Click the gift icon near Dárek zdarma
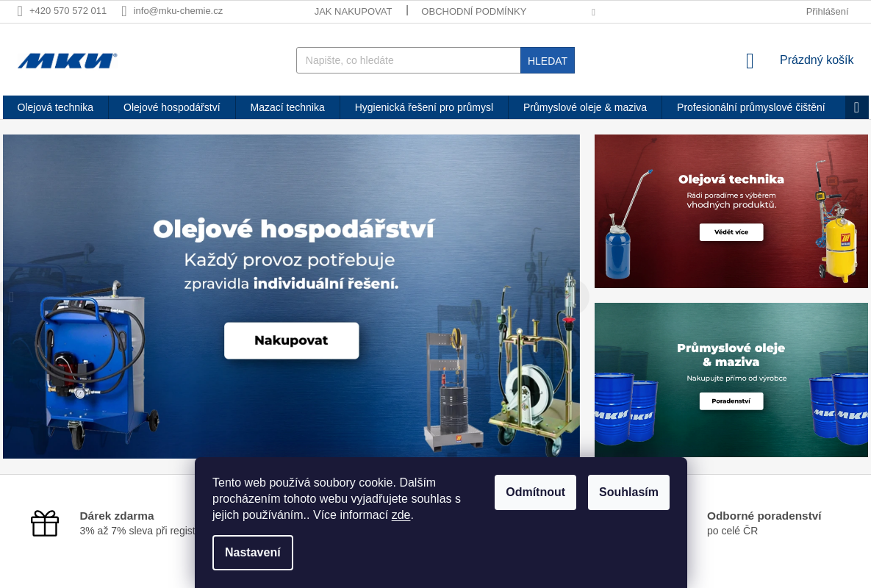882x588 pixels. coord(45,523)
